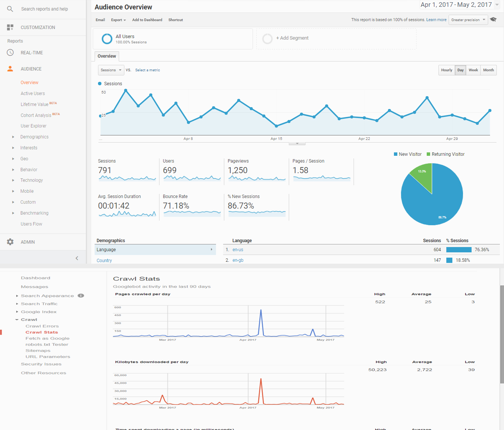Open the Sessions metric dropdown

click(111, 70)
